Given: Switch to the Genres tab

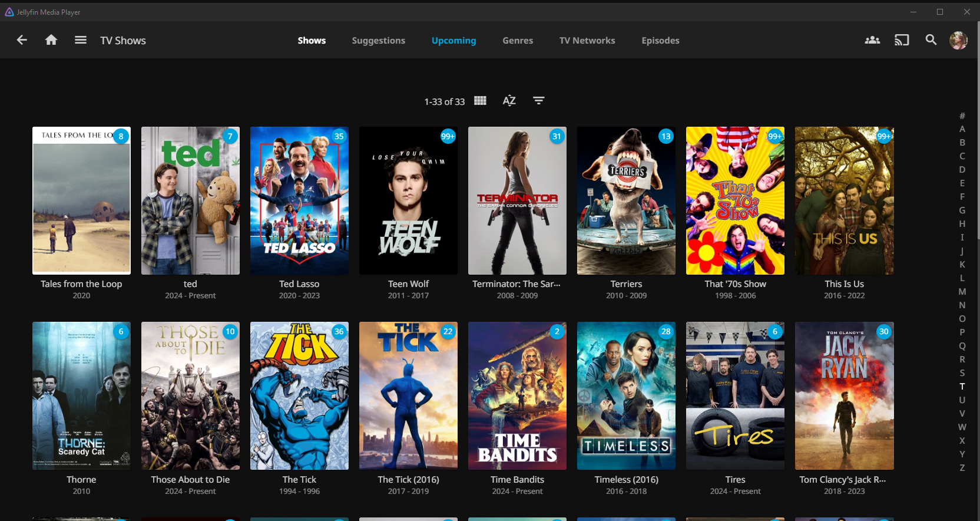Looking at the screenshot, I should [517, 41].
